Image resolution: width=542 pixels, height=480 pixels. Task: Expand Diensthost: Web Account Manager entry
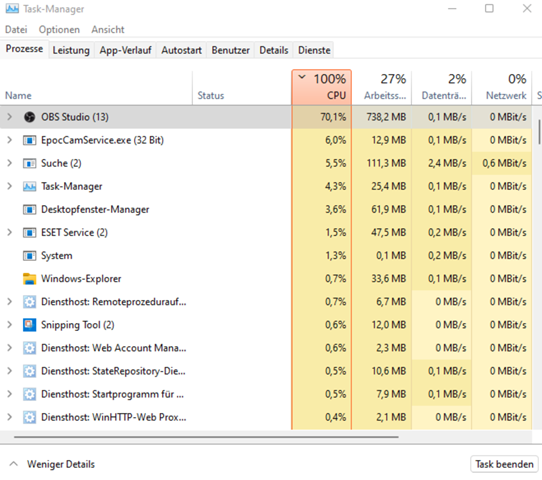(10, 348)
